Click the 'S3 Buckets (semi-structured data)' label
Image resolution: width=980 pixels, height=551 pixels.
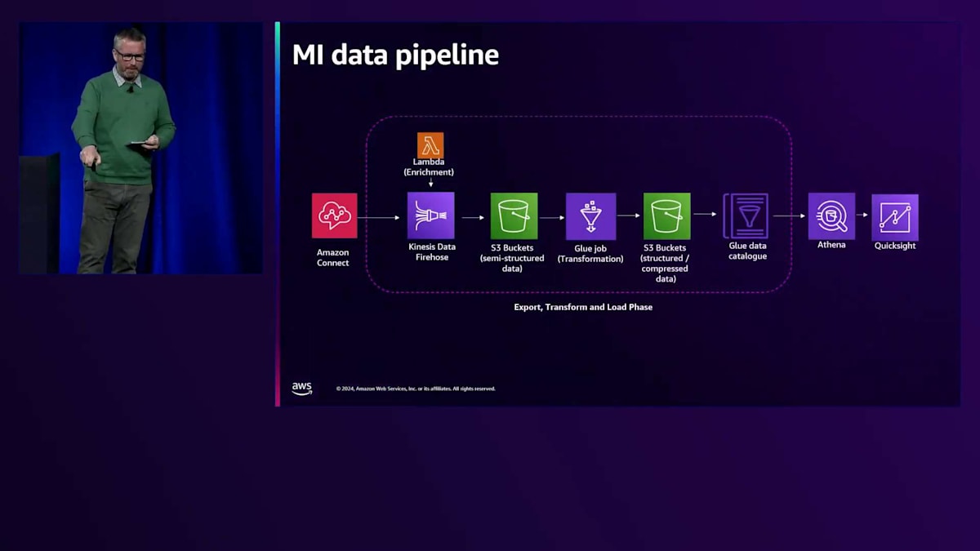coord(512,258)
